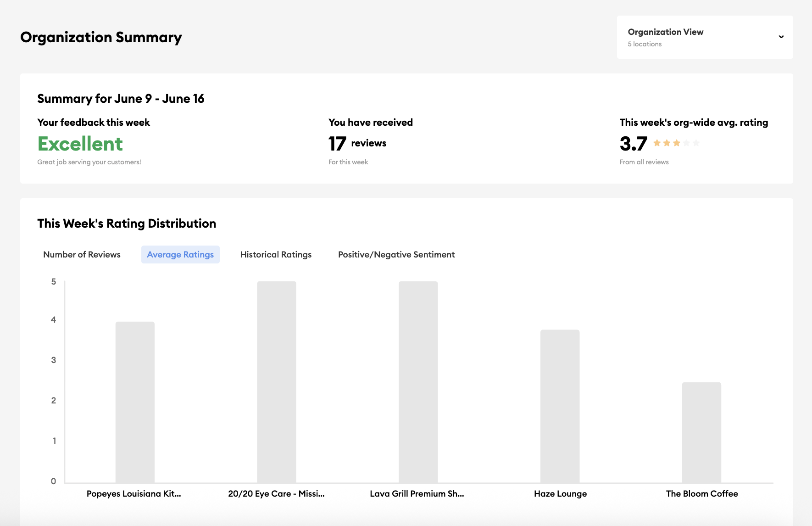This screenshot has height=526, width=812.
Task: Click the fifth empty star icon
Action: tap(696, 143)
